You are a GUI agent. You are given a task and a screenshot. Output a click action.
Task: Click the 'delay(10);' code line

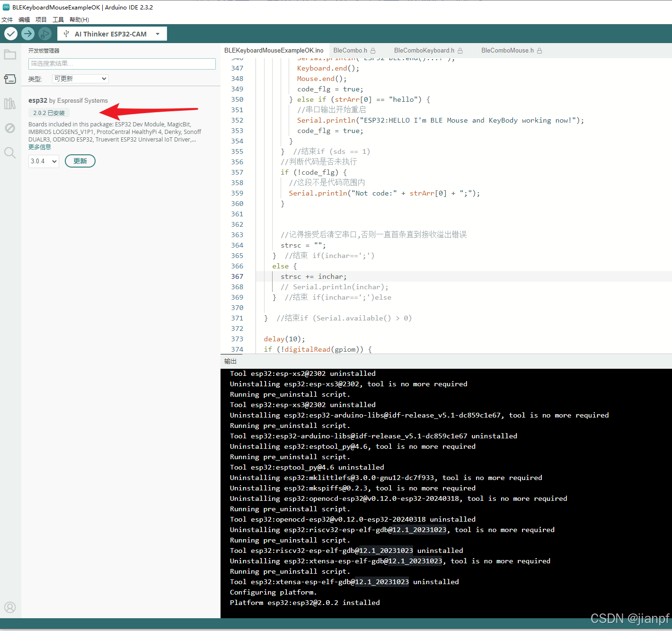pyautogui.click(x=284, y=339)
